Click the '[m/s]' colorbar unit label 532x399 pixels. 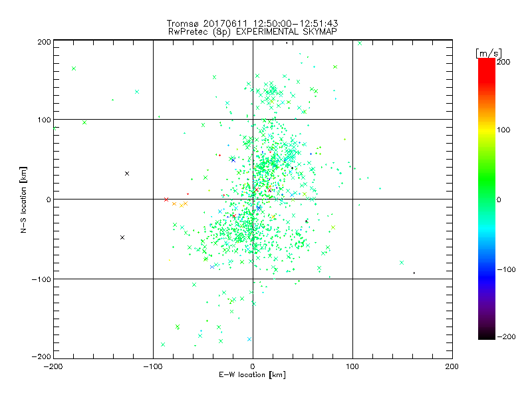pyautogui.click(x=489, y=53)
